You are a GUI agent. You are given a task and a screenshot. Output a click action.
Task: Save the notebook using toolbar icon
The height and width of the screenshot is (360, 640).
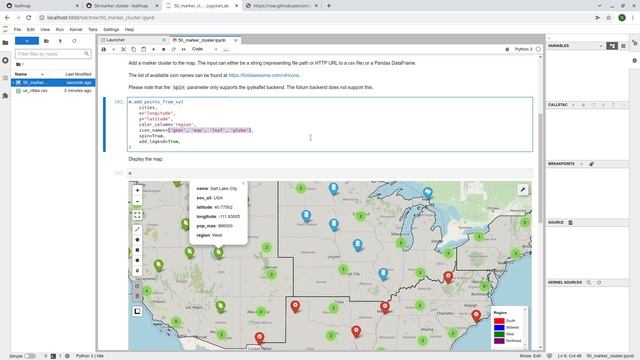pos(104,49)
